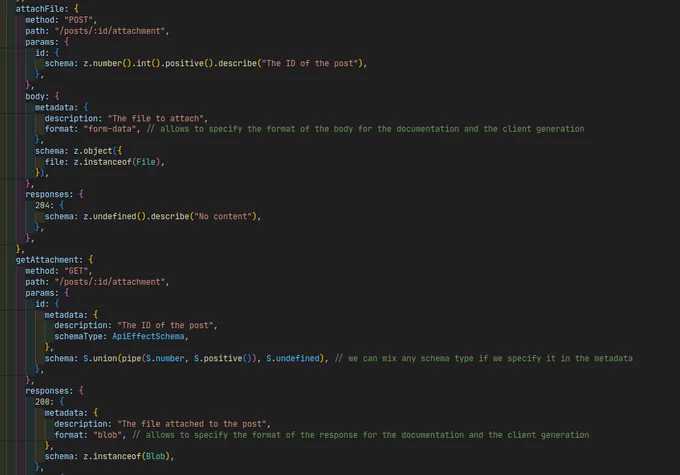Click description value "The ID of the post"

(165, 325)
